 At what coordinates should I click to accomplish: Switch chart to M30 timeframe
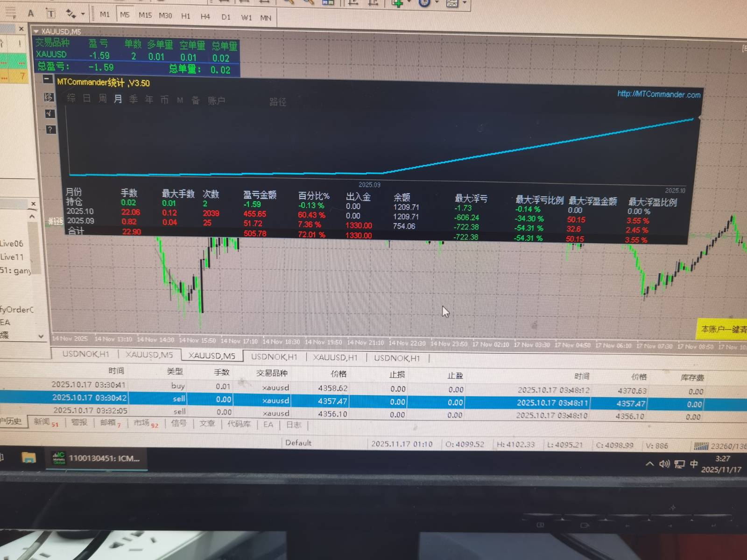tap(165, 15)
